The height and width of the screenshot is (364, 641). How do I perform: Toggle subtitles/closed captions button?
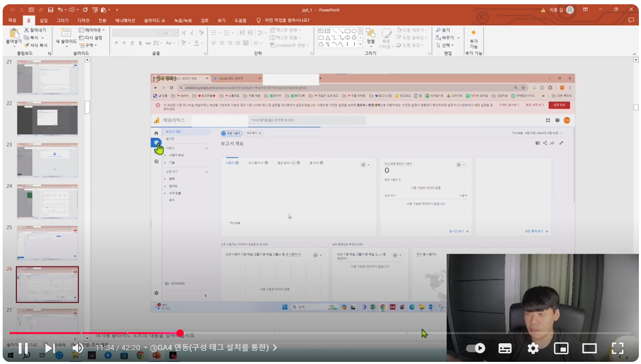point(505,349)
